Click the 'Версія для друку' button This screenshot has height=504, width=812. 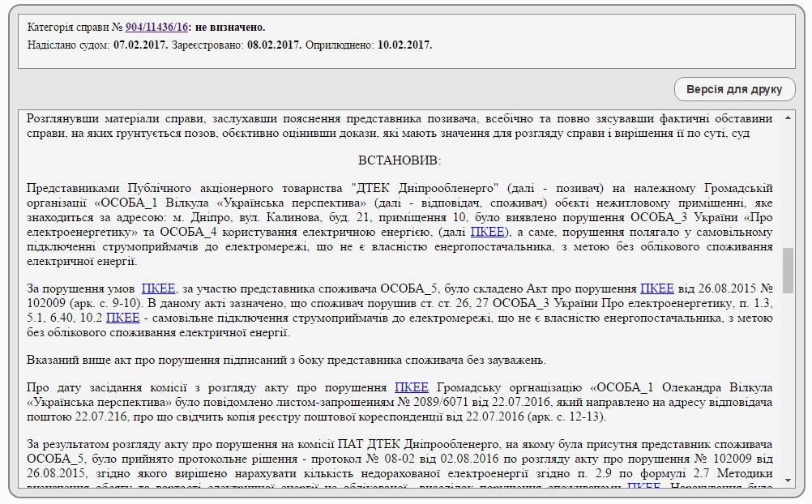pos(734,89)
